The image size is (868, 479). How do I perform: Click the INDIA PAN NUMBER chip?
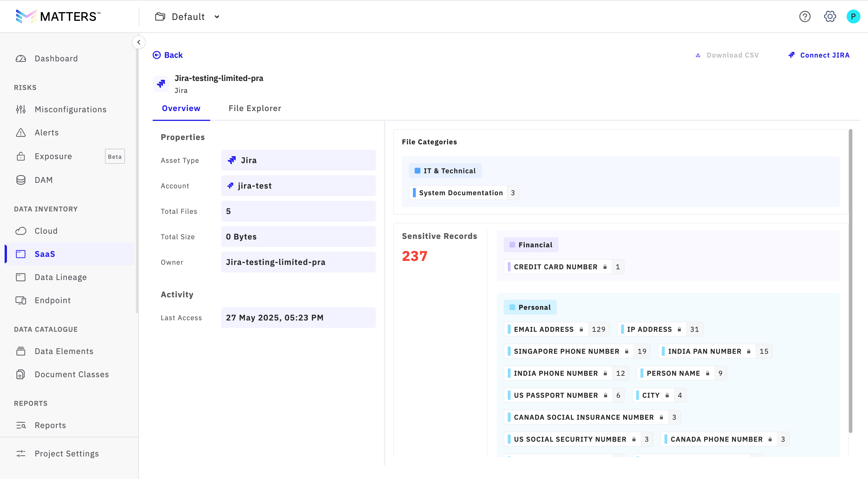715,351
